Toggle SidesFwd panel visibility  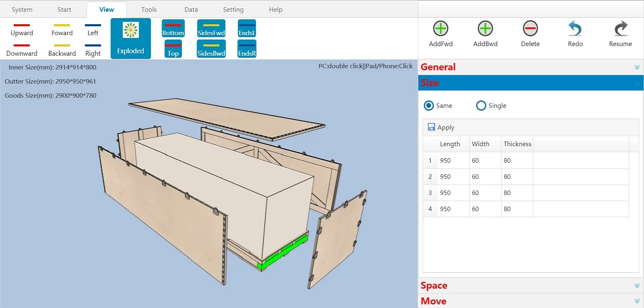coord(211,29)
